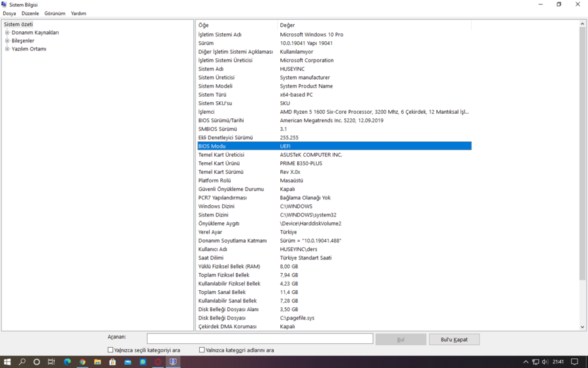The height and width of the screenshot is (368, 588).
Task: Open the notification center icon
Action: click(574, 362)
